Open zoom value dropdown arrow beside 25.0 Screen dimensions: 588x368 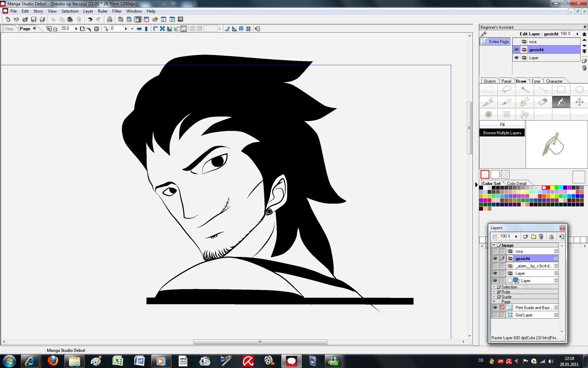[x=76, y=29]
